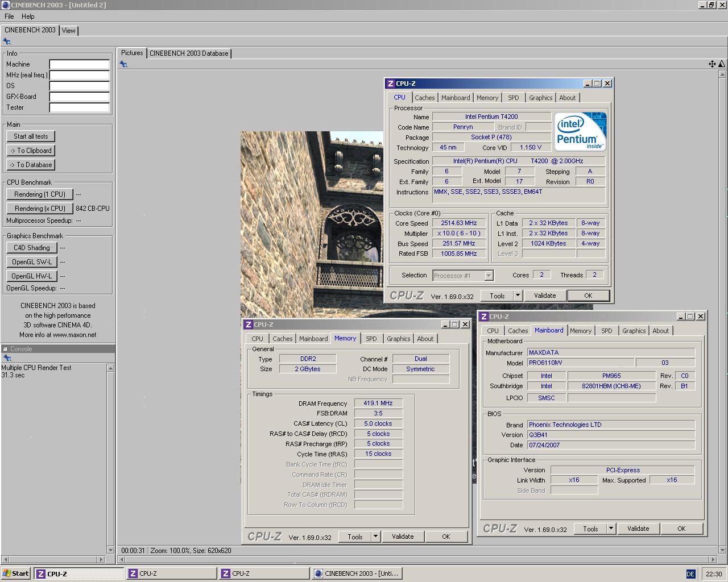Switch to the View tab in Cinebench
The width and height of the screenshot is (728, 582).
coord(69,31)
